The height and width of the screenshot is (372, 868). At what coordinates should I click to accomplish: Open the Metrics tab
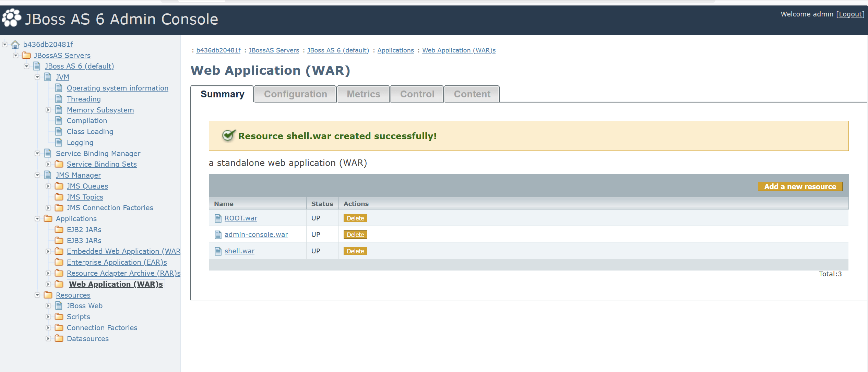[x=364, y=94]
